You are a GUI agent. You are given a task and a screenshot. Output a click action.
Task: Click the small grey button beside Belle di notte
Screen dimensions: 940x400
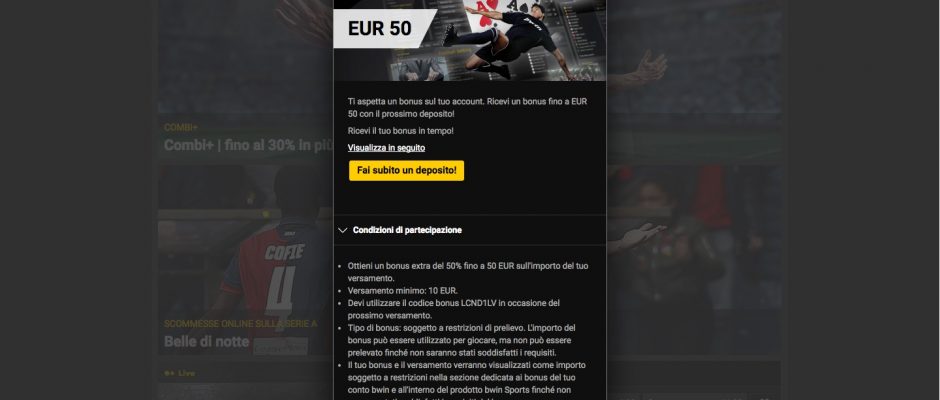pyautogui.click(x=280, y=346)
